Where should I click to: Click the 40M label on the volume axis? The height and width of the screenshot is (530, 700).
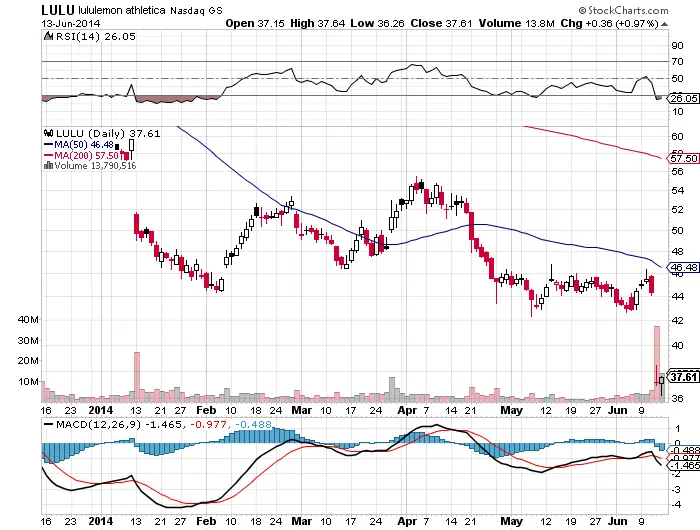[x=28, y=319]
